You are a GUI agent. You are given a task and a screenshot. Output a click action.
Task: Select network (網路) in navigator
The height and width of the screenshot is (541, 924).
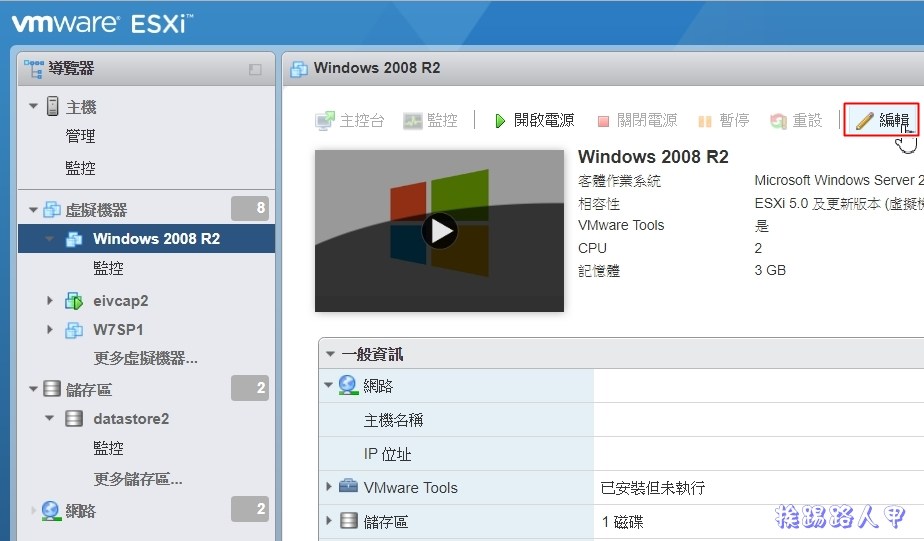pyautogui.click(x=81, y=511)
